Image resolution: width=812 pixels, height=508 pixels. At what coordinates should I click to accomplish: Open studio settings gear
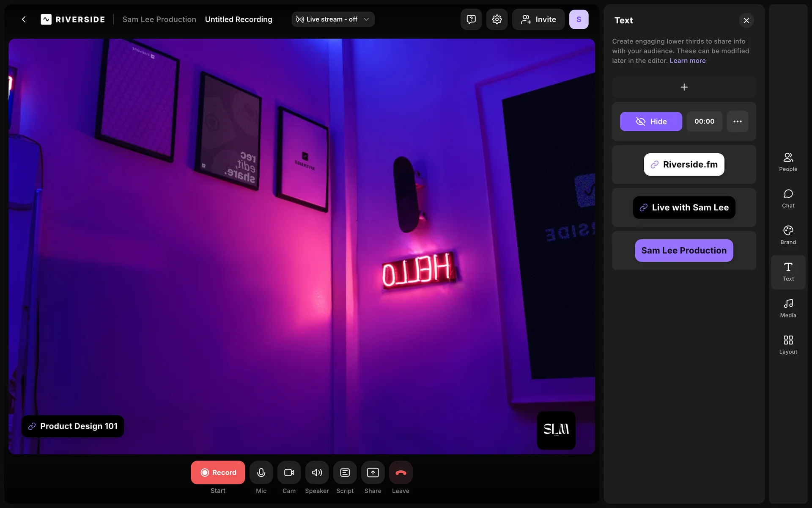pyautogui.click(x=497, y=19)
